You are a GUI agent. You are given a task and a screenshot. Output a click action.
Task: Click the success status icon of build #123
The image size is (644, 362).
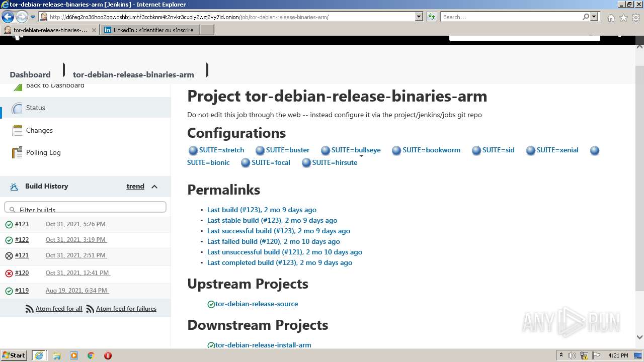pyautogui.click(x=9, y=225)
